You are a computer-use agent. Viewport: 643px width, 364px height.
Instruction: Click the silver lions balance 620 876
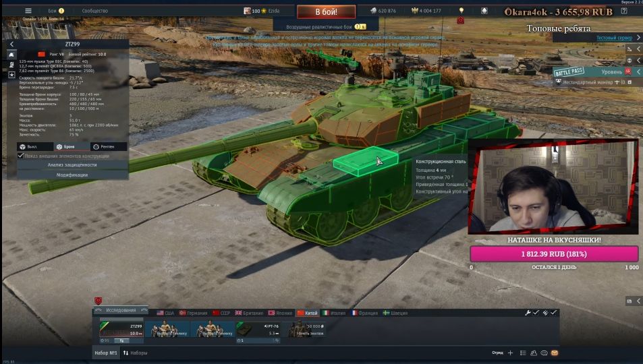(383, 11)
